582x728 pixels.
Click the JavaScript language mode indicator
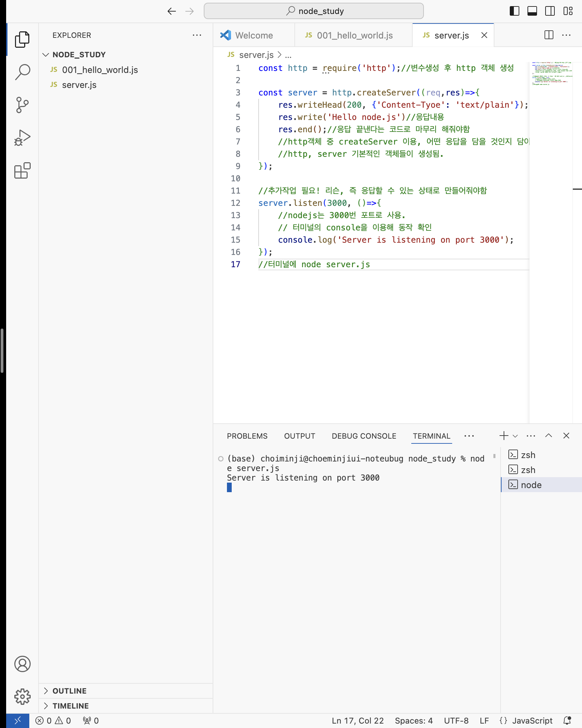point(533,721)
